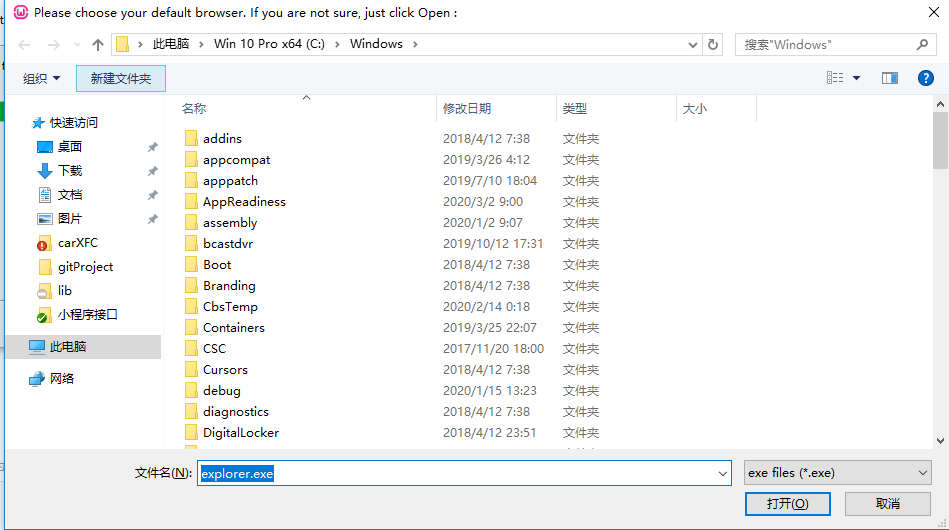
Task: Click the 搜索"Windows" search box
Action: (836, 45)
